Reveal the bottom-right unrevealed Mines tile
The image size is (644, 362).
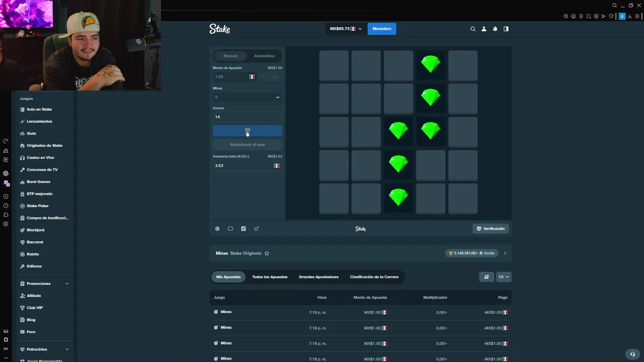463,198
